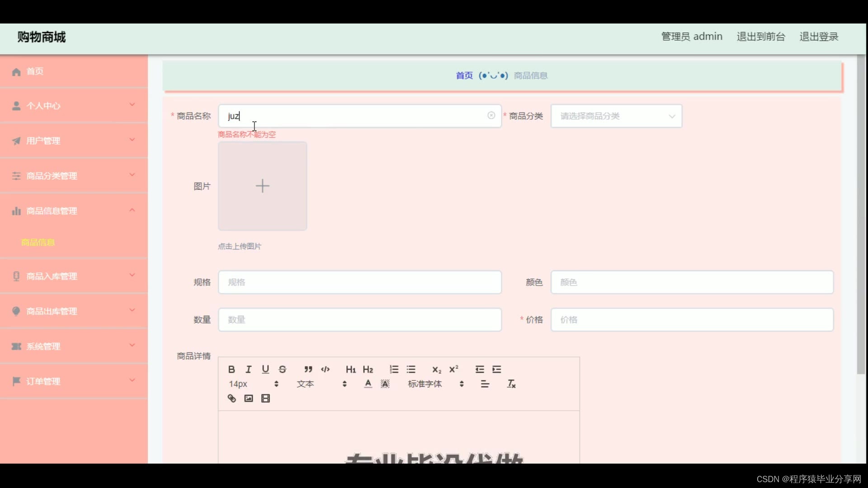Toggle bold formatting in editor toolbar
The width and height of the screenshot is (868, 488).
coord(231,369)
